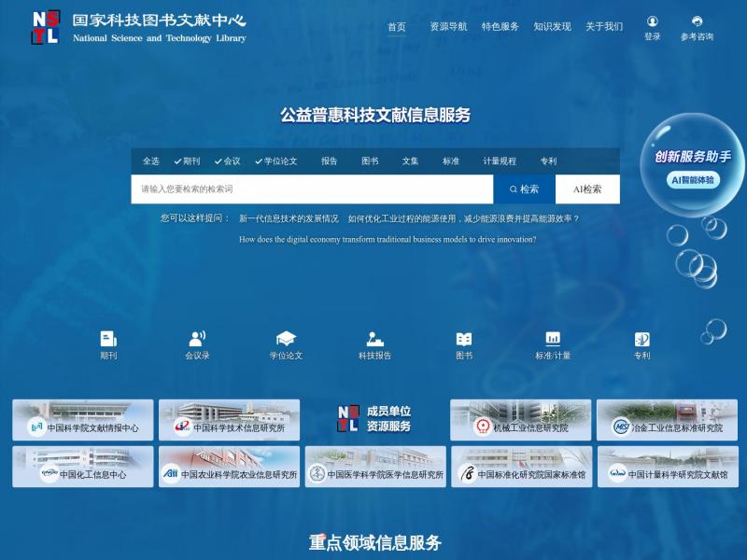Image resolution: width=747 pixels, height=560 pixels.
Task: Open the login user icon
Action: pyautogui.click(x=652, y=21)
